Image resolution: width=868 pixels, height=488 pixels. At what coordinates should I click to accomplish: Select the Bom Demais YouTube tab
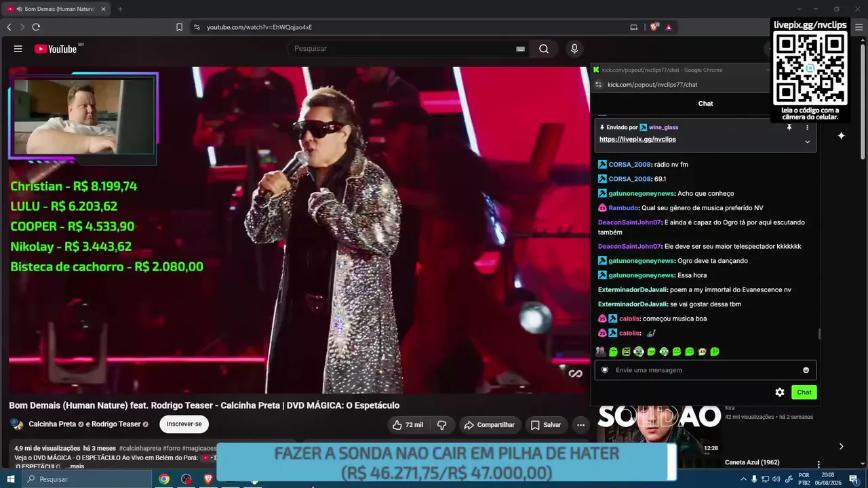click(x=57, y=9)
